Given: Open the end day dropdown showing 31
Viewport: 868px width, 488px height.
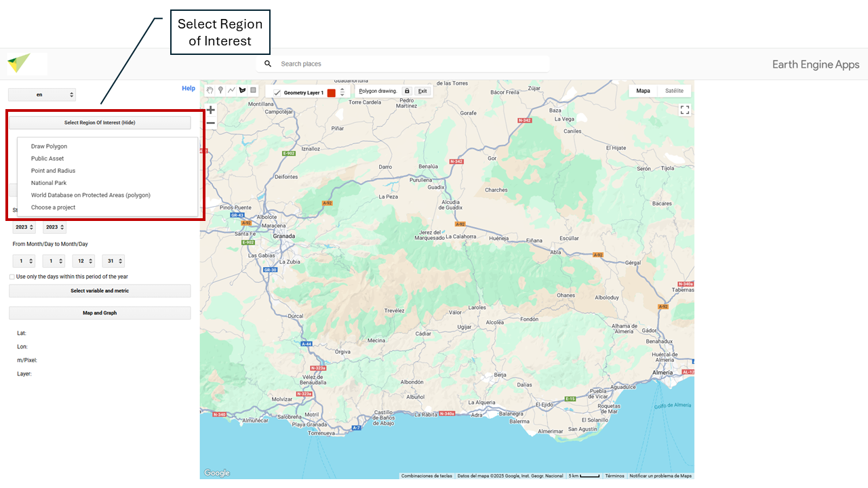Looking at the screenshot, I should pos(113,261).
